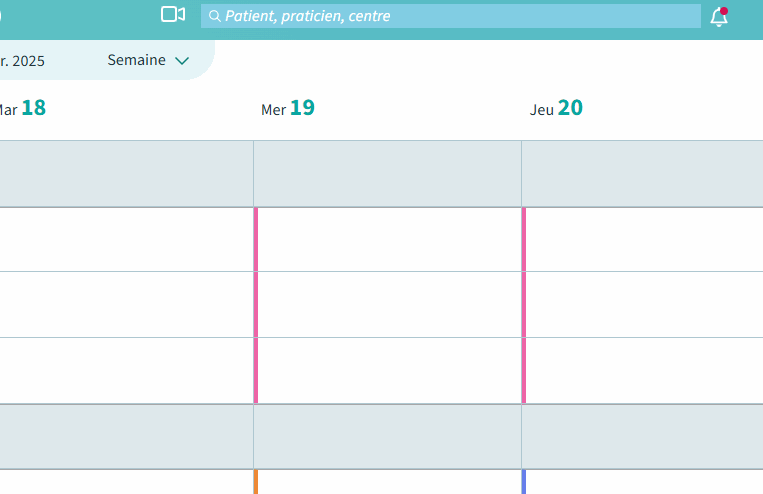This screenshot has height=494, width=763.
Task: Select the second white time slot on Thursday
Action: [644, 304]
